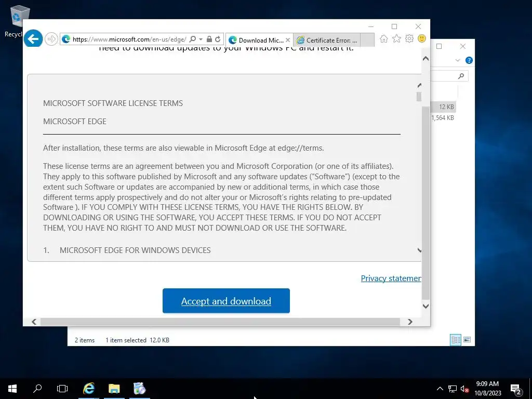This screenshot has width=532, height=399.
Task: Maximize the Internet Explorer window
Action: coord(394,26)
